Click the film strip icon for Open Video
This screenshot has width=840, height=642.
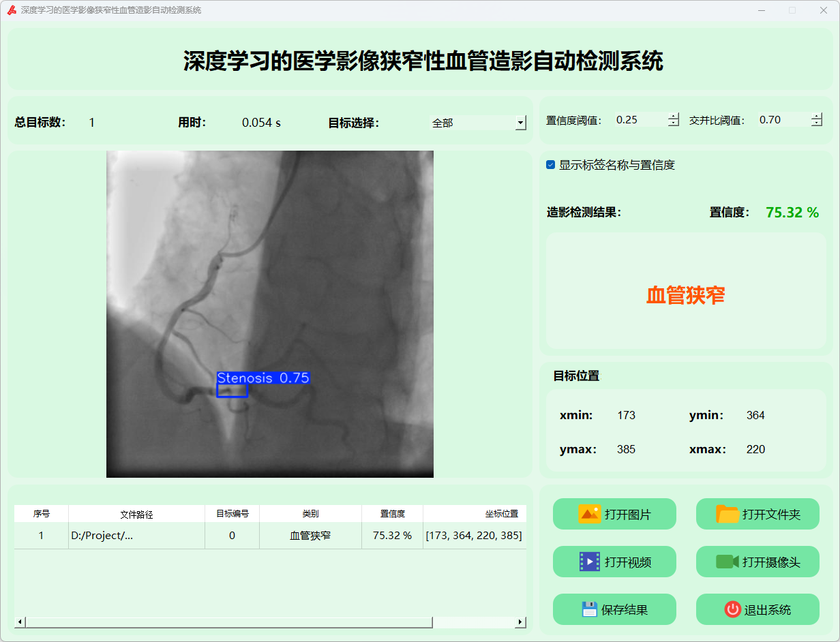(x=589, y=562)
